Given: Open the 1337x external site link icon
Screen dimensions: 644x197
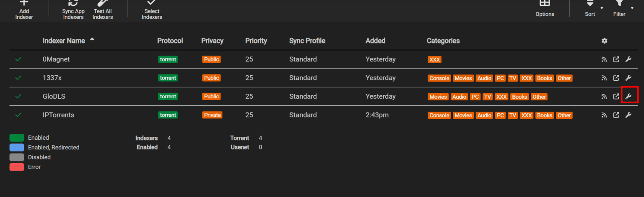Looking at the screenshot, I should pos(616,78).
